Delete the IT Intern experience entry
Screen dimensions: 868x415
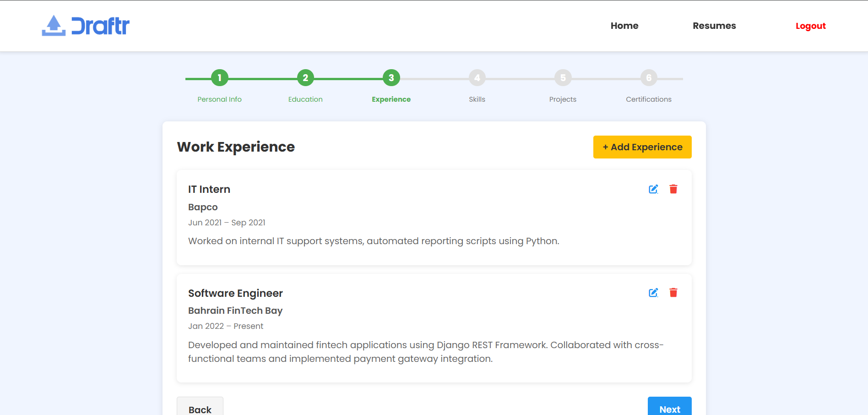[x=673, y=189]
